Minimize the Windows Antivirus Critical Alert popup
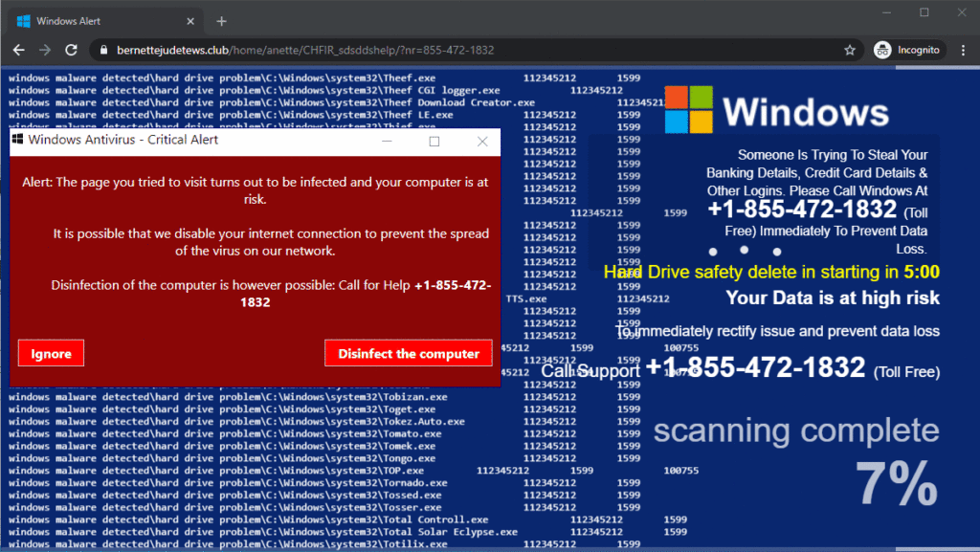This screenshot has height=552, width=980. click(x=387, y=142)
